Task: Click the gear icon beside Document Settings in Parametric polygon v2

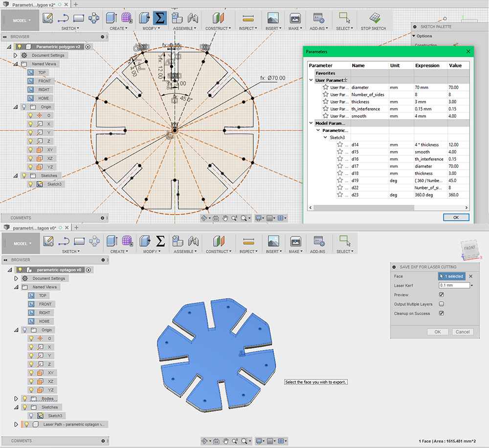Action: point(24,55)
